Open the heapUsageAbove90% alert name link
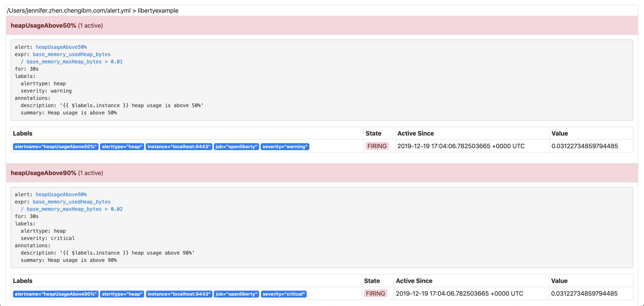The image size is (644, 306). [61, 195]
